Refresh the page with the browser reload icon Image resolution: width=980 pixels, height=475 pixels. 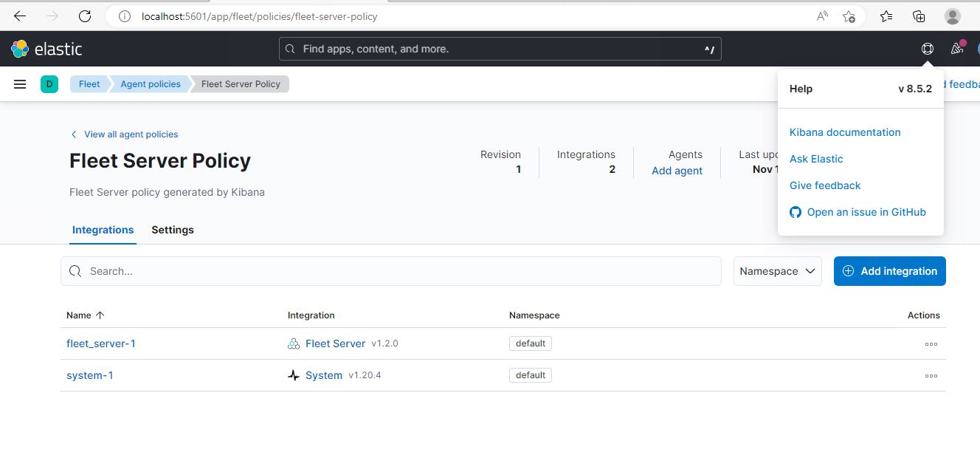[x=84, y=16]
